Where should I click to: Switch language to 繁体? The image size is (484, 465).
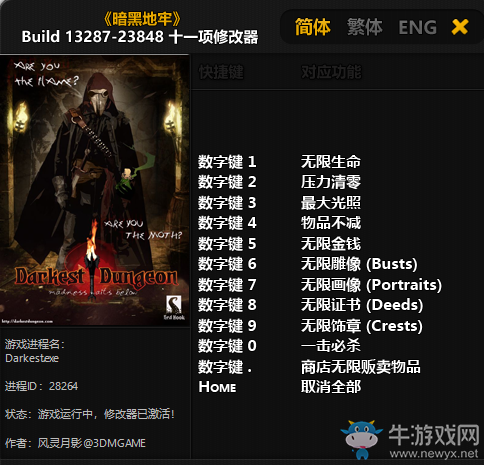365,27
